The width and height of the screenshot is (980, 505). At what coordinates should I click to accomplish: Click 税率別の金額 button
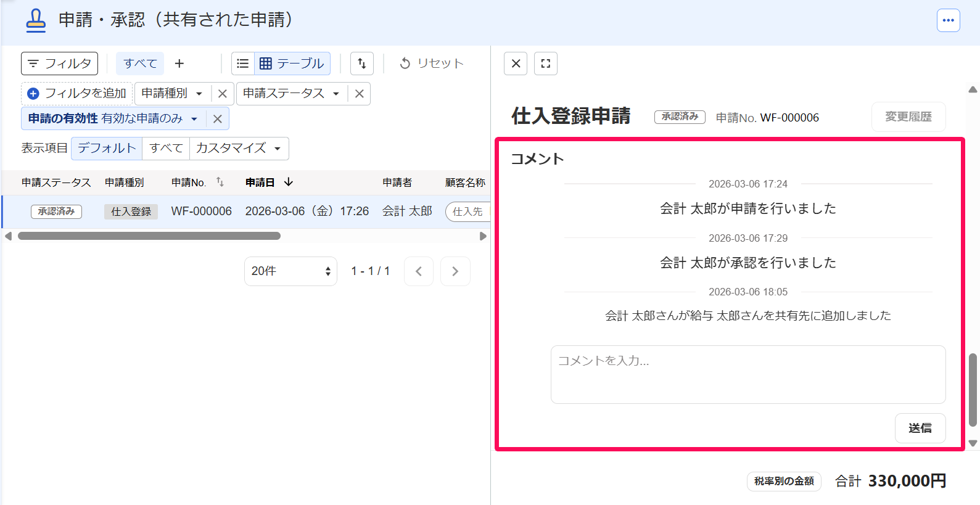pos(784,481)
